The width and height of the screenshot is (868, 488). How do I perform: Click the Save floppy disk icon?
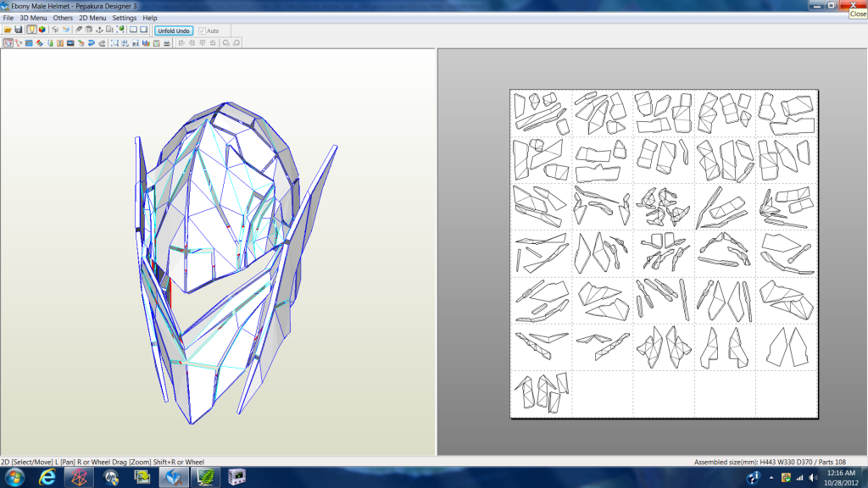click(19, 30)
